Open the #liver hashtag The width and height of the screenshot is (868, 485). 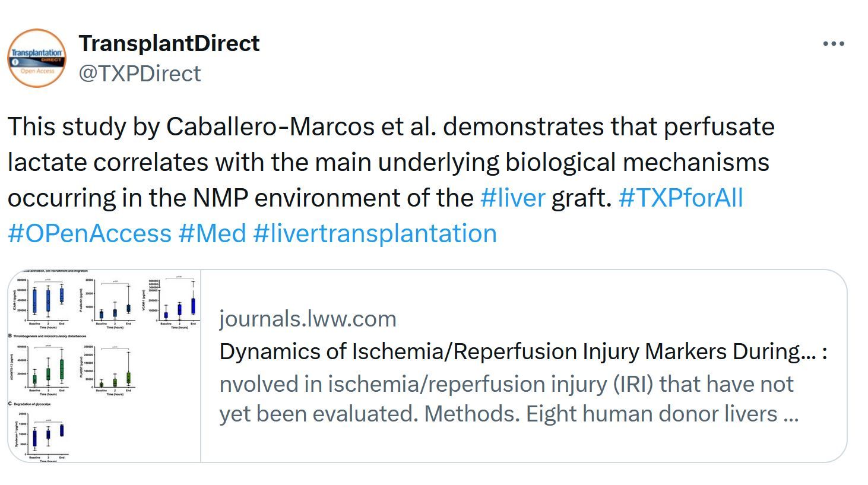pyautogui.click(x=512, y=198)
